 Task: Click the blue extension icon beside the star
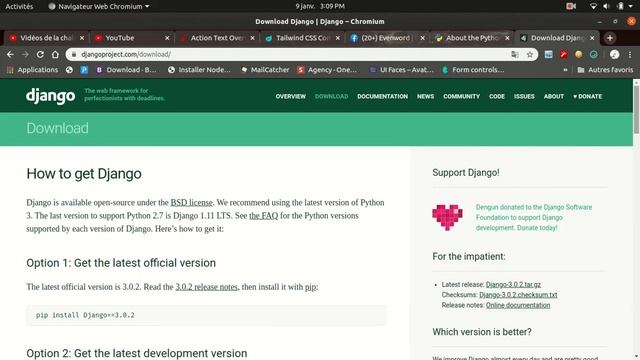[549, 54]
